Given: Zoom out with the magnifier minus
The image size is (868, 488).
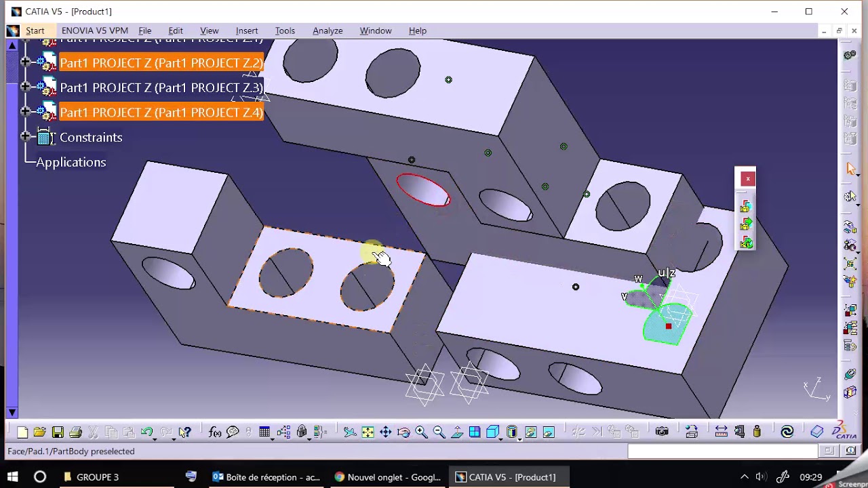Looking at the screenshot, I should point(439,432).
